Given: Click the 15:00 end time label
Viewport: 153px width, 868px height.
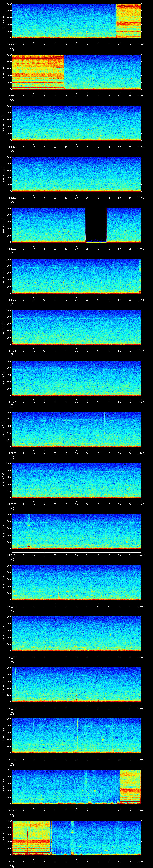Looking at the screenshot, I should click(141, 44).
